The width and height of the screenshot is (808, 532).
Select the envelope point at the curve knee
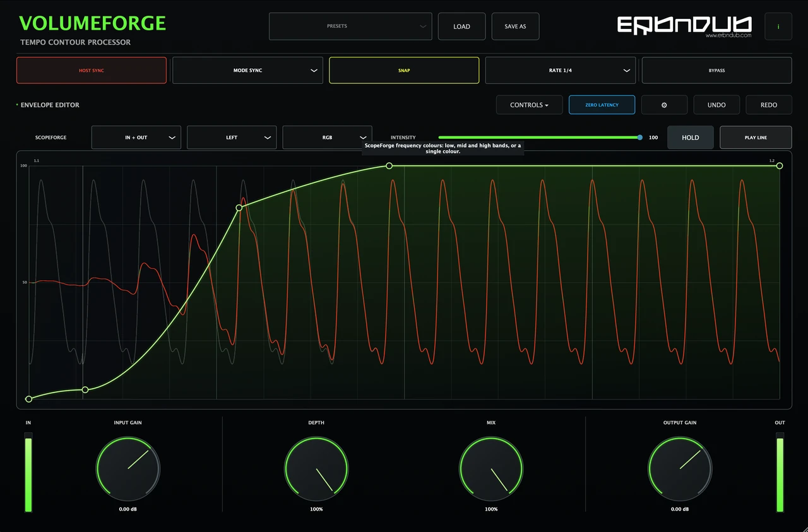(x=239, y=208)
